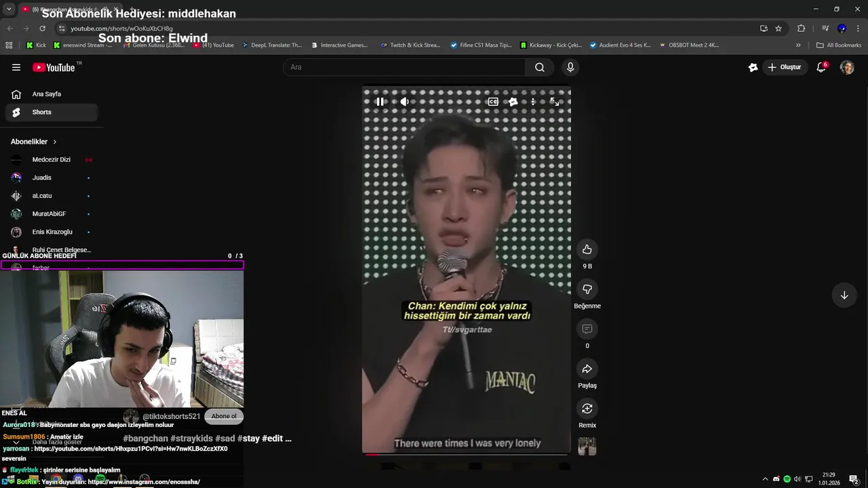Open al.catu subscription channel
This screenshot has width=868, height=488.
click(x=52, y=196)
